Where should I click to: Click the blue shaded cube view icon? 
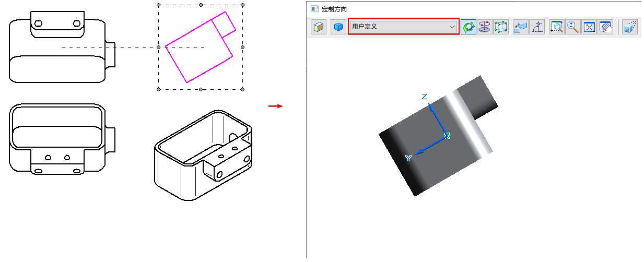pyautogui.click(x=338, y=27)
